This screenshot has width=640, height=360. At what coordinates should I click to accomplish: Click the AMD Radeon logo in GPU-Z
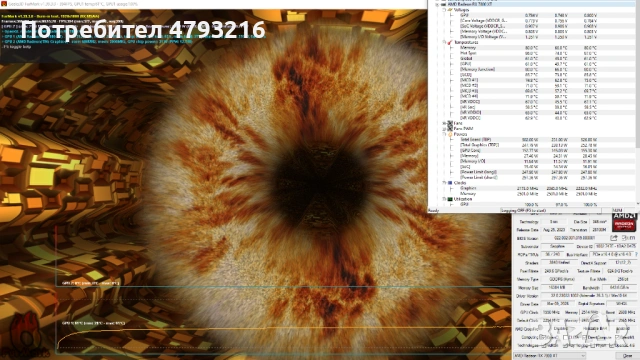pos(624,222)
